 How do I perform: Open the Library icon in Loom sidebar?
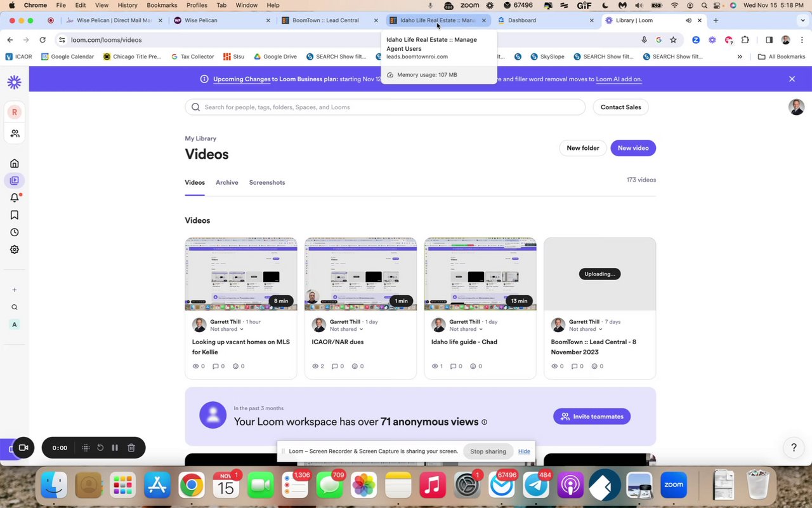coord(14,180)
